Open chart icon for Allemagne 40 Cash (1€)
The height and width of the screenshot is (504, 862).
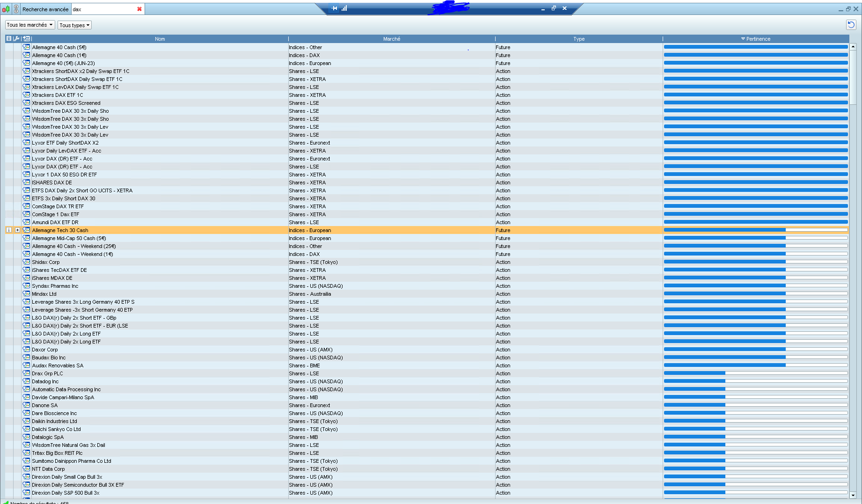pos(26,55)
